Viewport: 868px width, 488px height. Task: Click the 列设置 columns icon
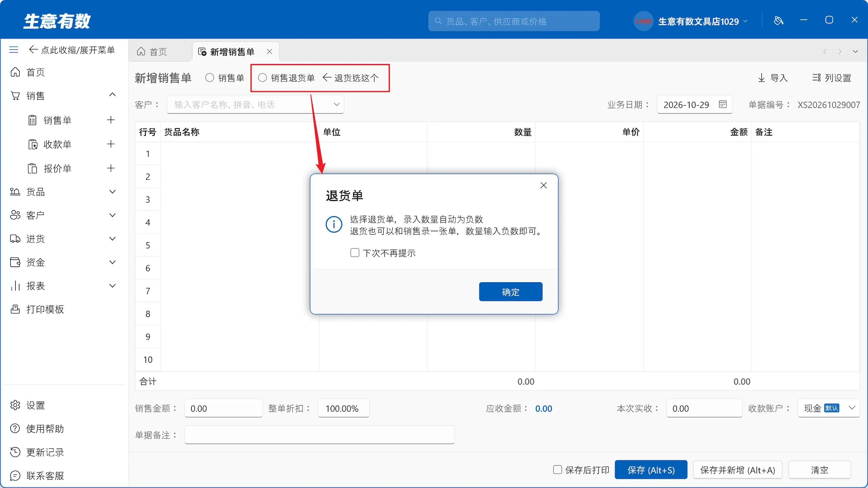tap(816, 78)
